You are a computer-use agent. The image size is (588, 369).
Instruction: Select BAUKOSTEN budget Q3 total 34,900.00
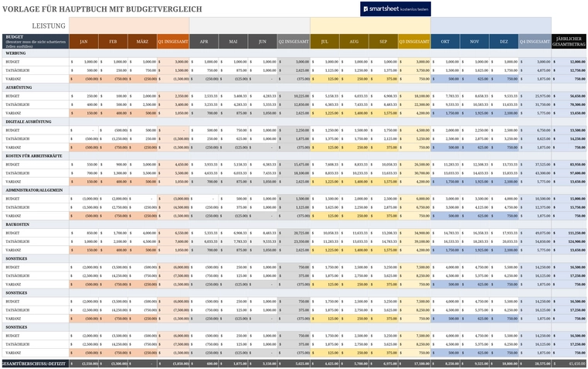coord(414,233)
